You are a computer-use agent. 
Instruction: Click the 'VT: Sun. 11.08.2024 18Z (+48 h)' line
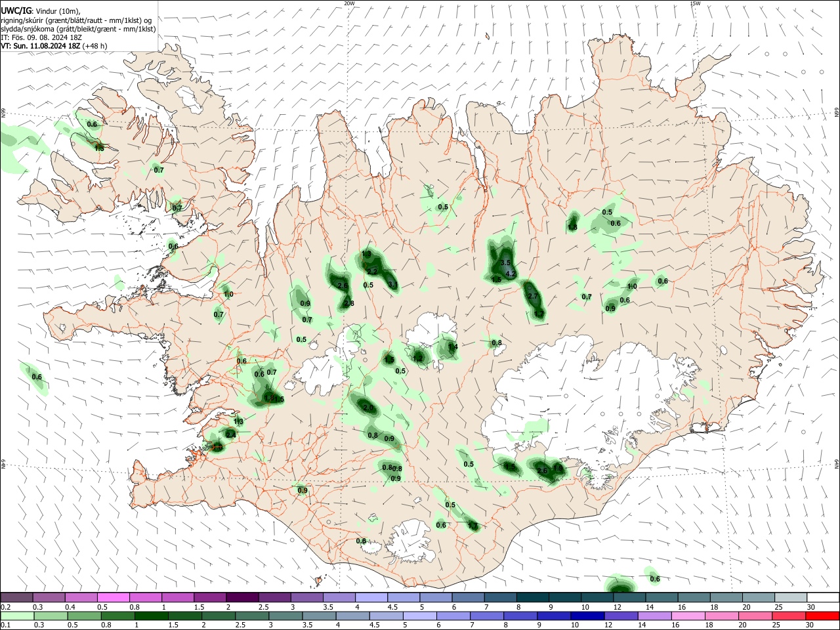click(x=54, y=46)
